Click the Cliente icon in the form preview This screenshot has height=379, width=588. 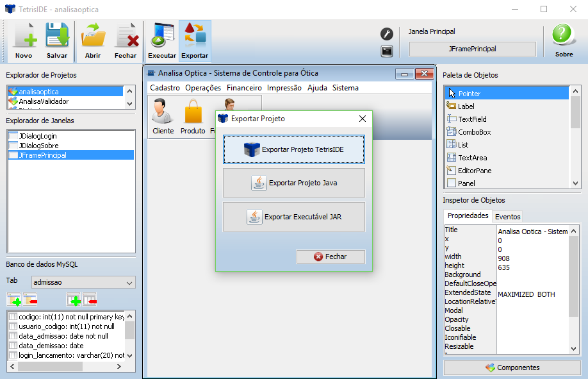click(163, 116)
